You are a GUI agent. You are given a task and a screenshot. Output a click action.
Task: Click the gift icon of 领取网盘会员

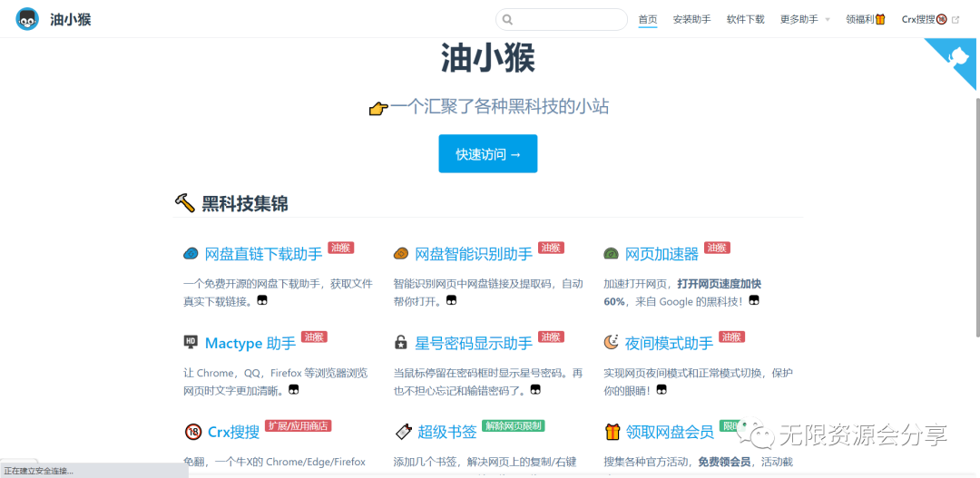[612, 431]
